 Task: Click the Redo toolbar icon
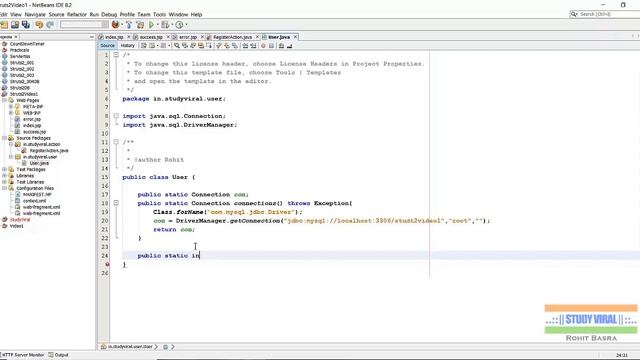click(x=50, y=25)
